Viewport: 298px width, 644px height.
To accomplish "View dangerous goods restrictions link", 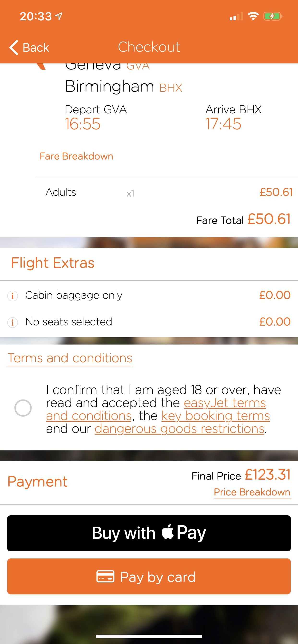I will tap(179, 429).
